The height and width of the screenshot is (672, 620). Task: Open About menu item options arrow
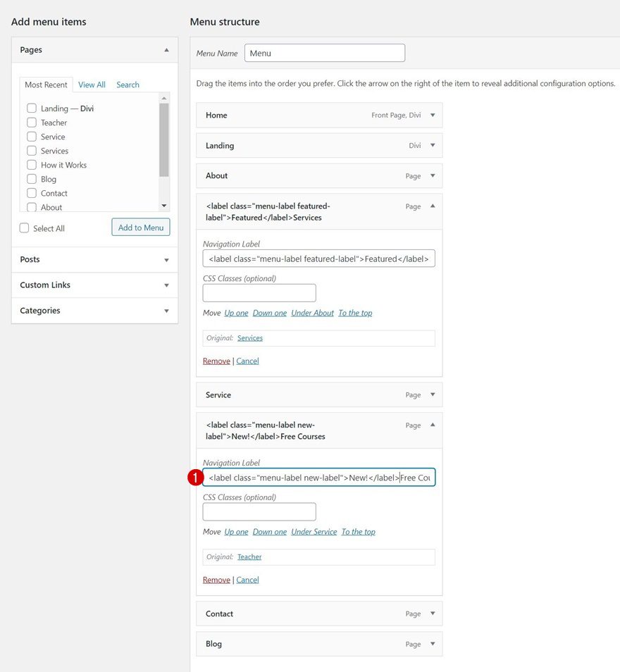[433, 176]
